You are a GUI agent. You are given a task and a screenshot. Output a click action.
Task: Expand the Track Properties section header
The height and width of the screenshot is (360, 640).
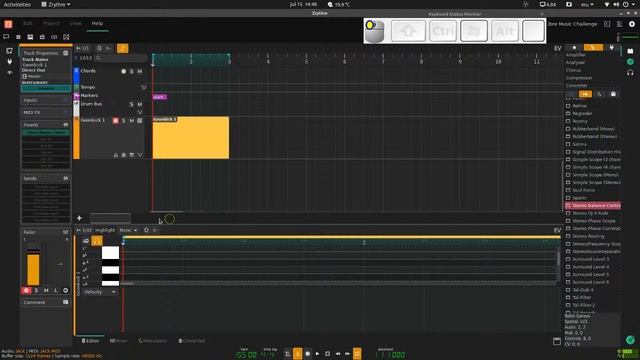[x=46, y=53]
